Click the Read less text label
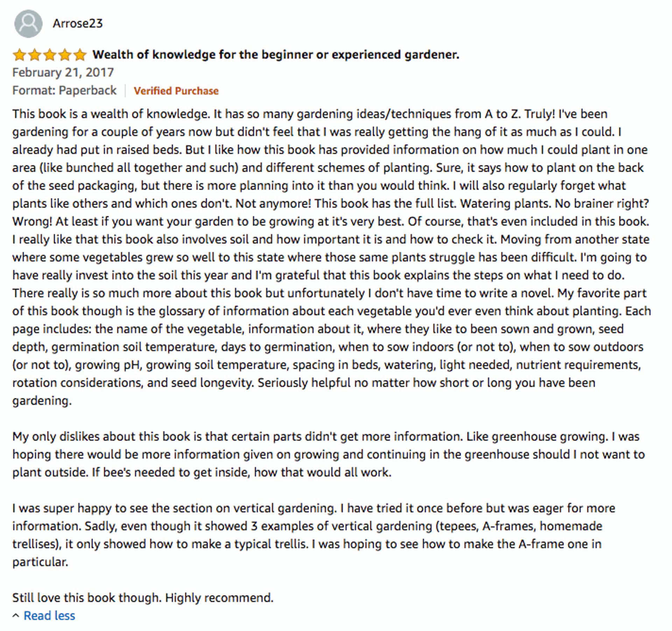 point(49,615)
